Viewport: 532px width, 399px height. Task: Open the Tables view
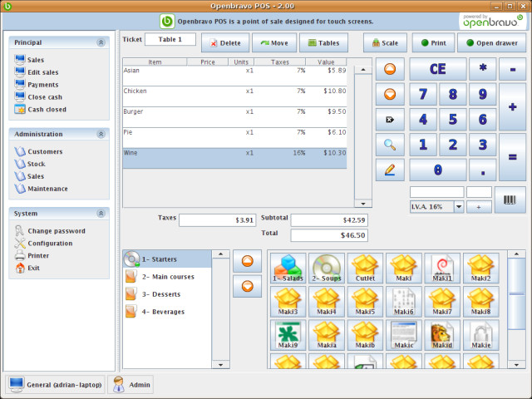pos(323,42)
